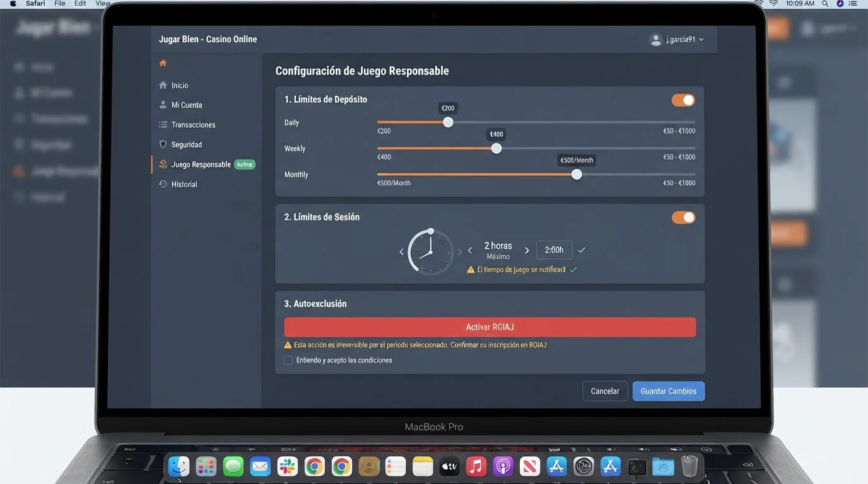
Task: Open Music from the dock
Action: click(476, 466)
